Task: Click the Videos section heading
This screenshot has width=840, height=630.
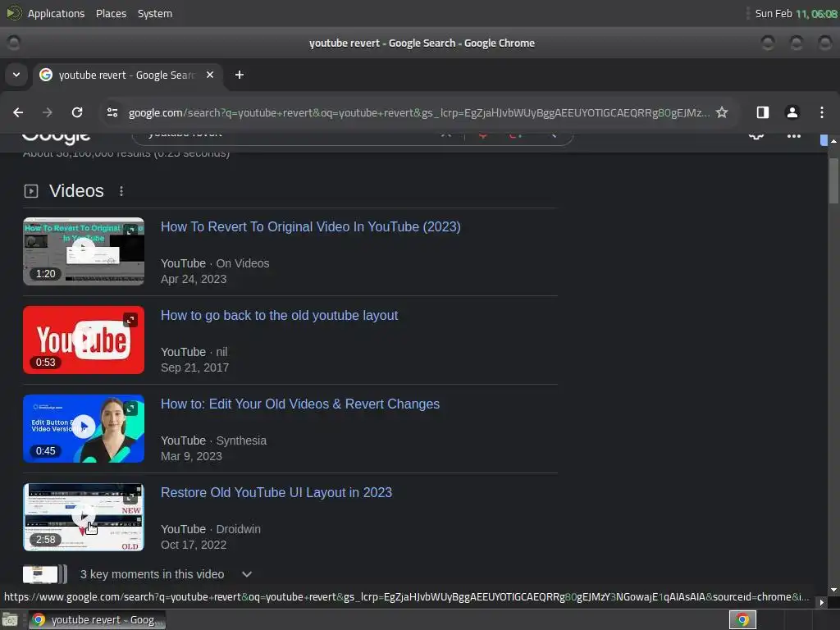Action: click(x=76, y=190)
